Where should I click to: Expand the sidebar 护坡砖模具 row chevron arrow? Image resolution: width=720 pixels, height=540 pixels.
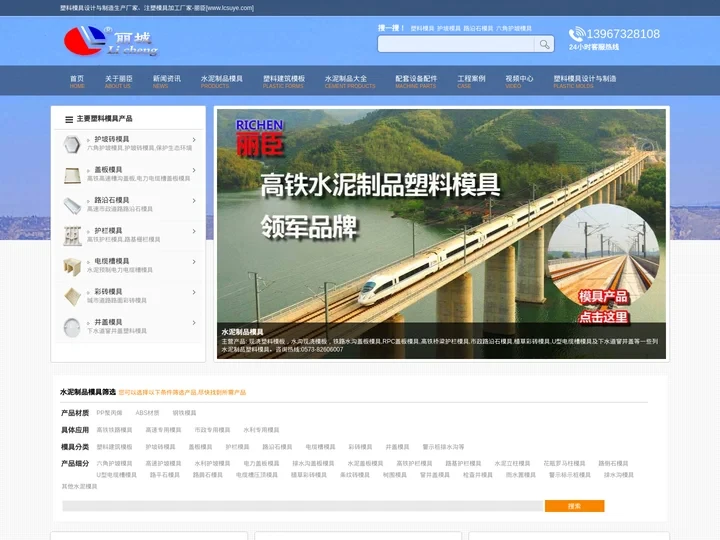click(x=194, y=140)
